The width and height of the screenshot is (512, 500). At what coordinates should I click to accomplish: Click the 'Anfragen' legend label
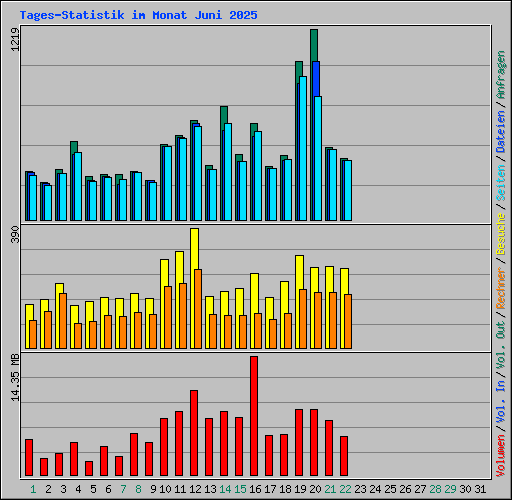coord(501,75)
